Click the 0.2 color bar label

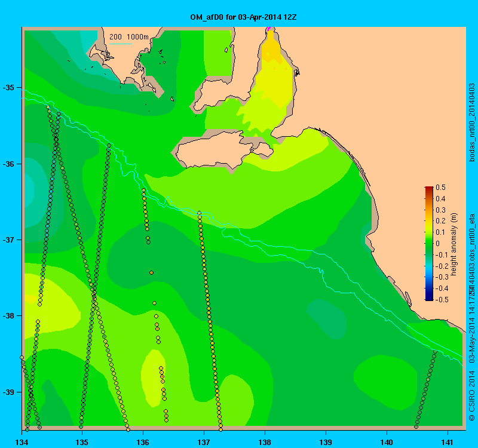(x=440, y=221)
